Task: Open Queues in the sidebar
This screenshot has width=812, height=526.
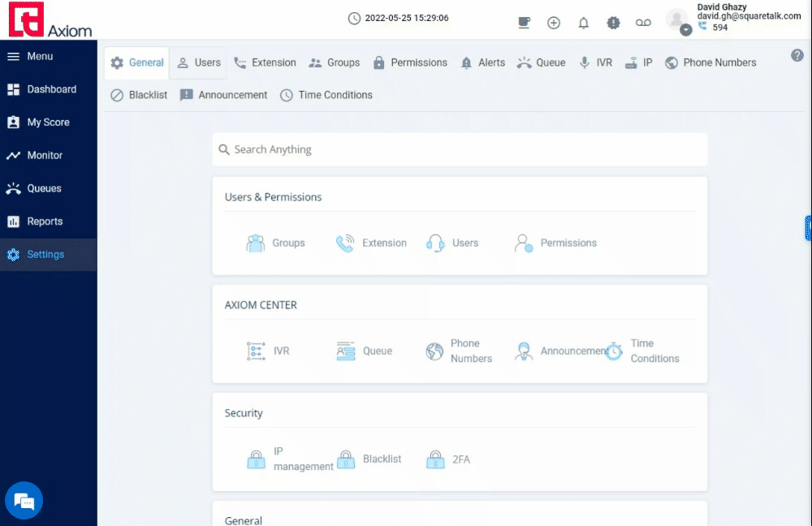Action: 49,188
